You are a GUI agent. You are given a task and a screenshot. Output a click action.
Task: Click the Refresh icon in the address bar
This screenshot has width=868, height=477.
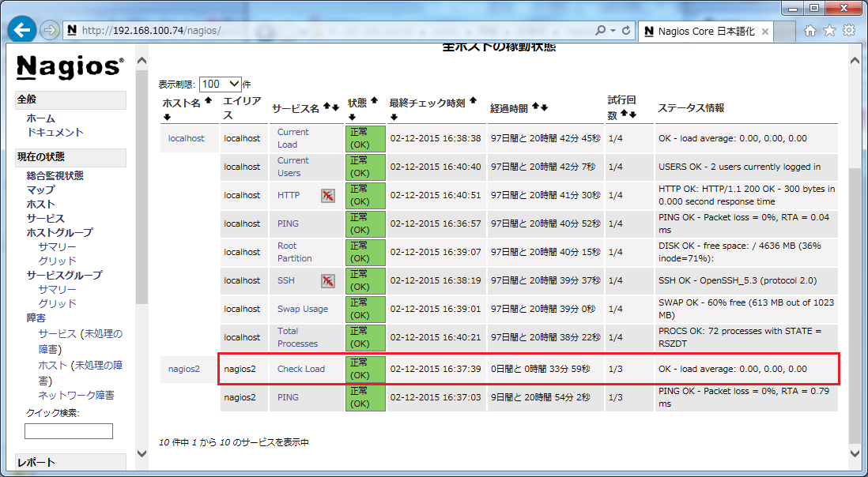[625, 30]
